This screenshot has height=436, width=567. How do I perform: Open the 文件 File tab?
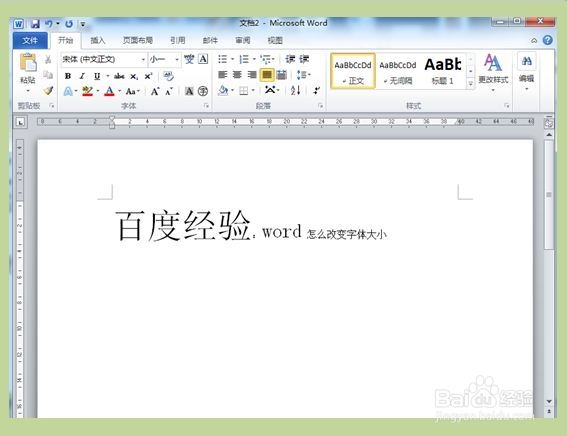coord(30,40)
